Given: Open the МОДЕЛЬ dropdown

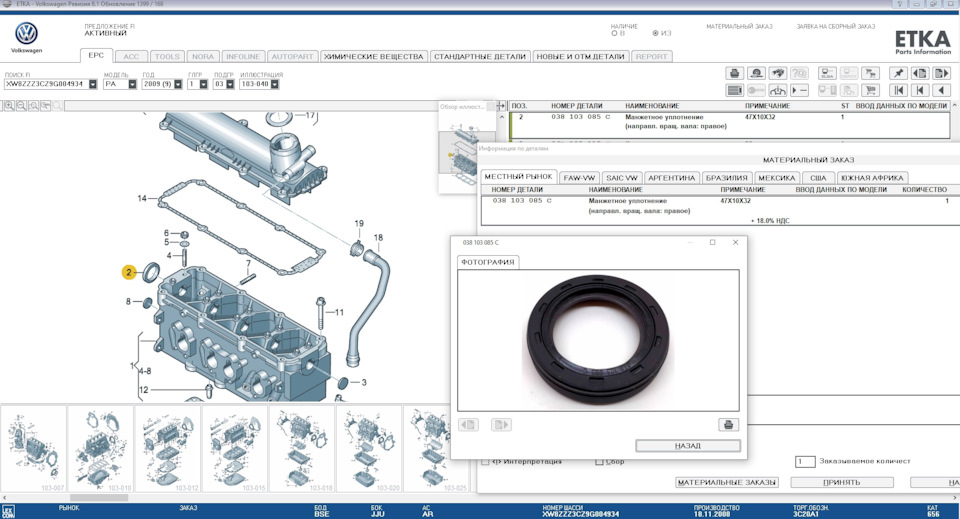Looking at the screenshot, I should point(133,84).
